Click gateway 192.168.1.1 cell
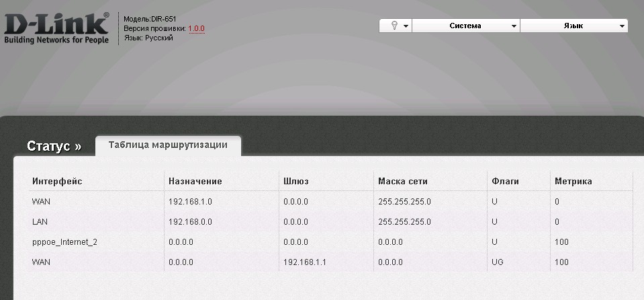Screen dimensions: 644x300 [x=304, y=262]
